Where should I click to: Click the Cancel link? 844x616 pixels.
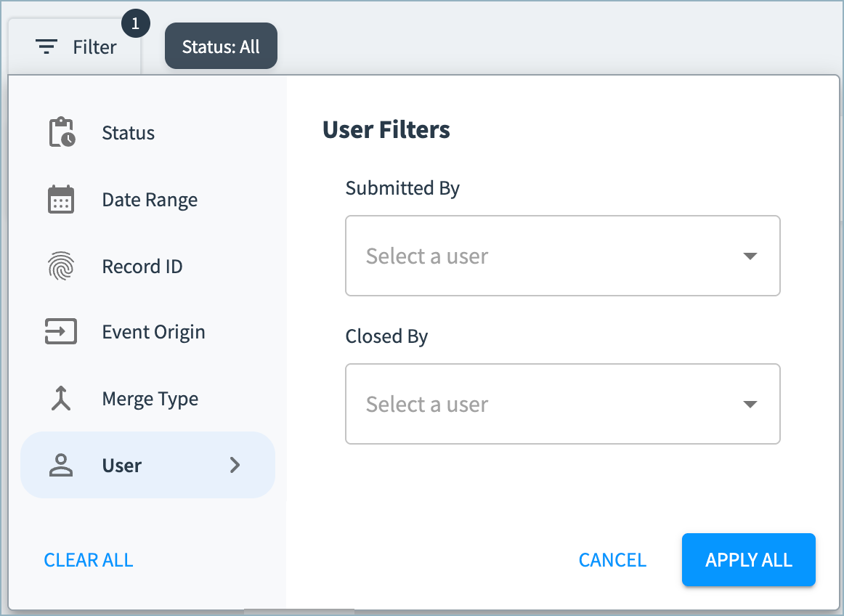612,560
